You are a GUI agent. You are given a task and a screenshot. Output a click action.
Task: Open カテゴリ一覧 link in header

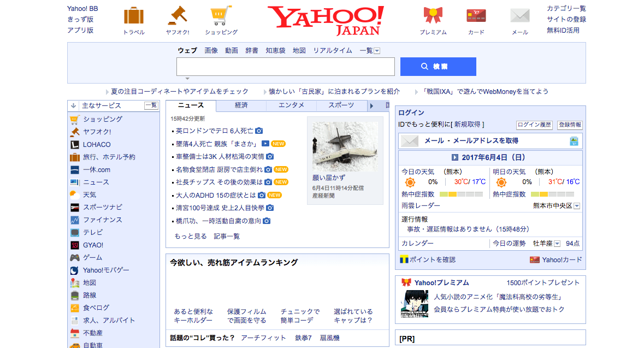(x=566, y=8)
